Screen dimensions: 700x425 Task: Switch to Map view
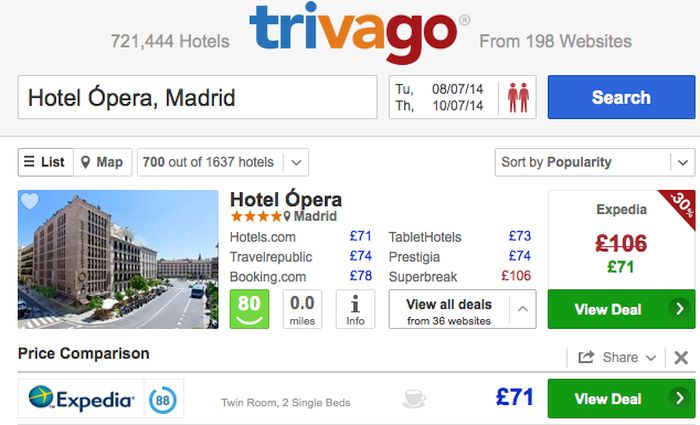click(x=103, y=162)
